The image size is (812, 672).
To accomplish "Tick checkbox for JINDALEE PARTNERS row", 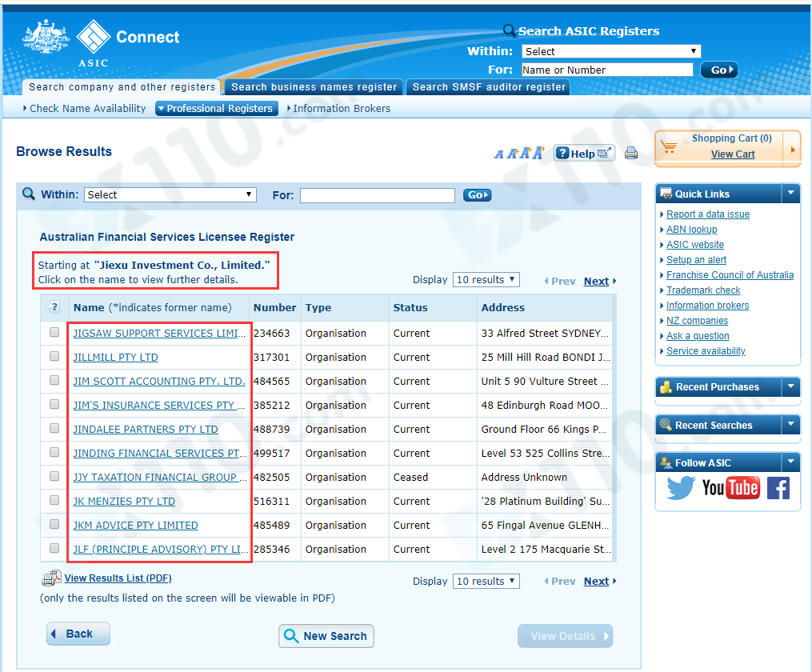I will [54, 428].
